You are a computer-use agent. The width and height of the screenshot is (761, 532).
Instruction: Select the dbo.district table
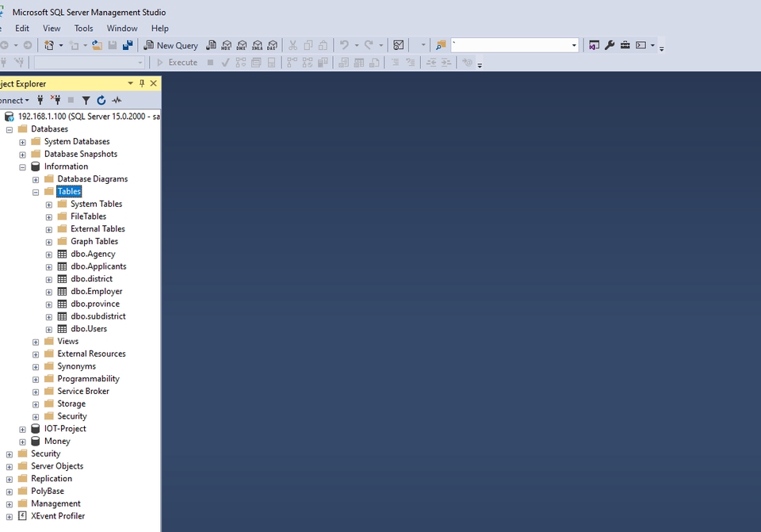(91, 278)
